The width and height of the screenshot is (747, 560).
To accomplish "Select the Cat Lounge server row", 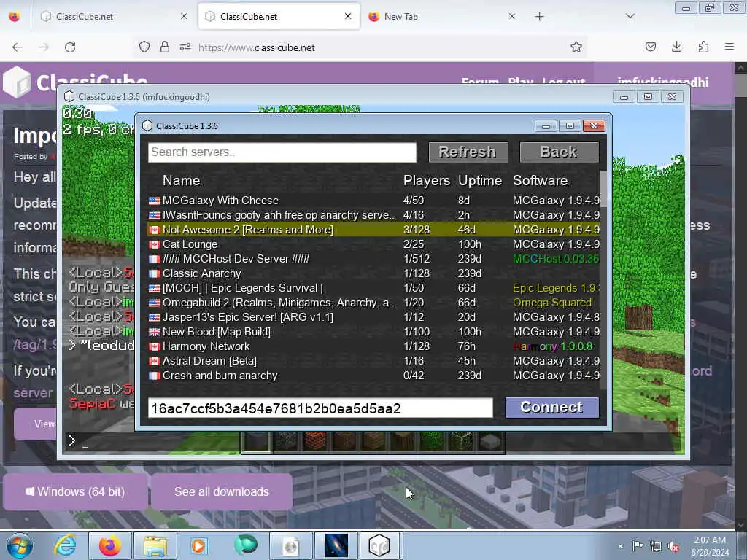I will pyautogui.click(x=374, y=244).
